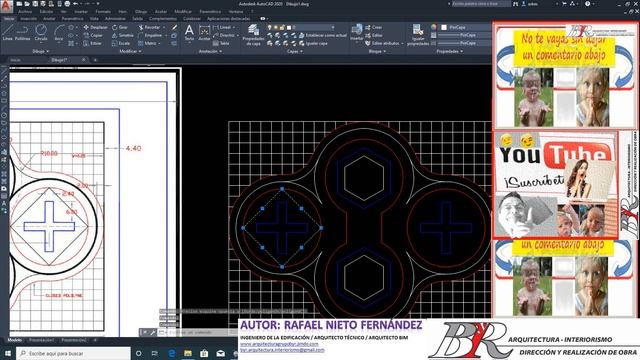Click the Escala tool
This screenshot has width=640, height=360.
(x=121, y=43)
